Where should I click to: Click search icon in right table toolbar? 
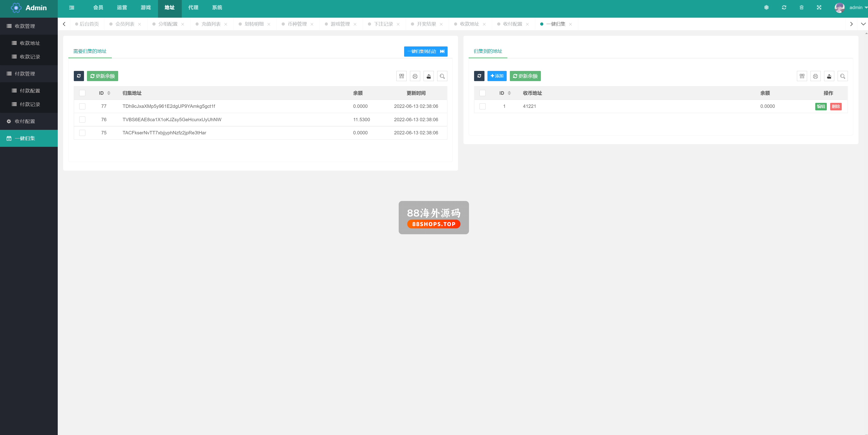point(842,76)
